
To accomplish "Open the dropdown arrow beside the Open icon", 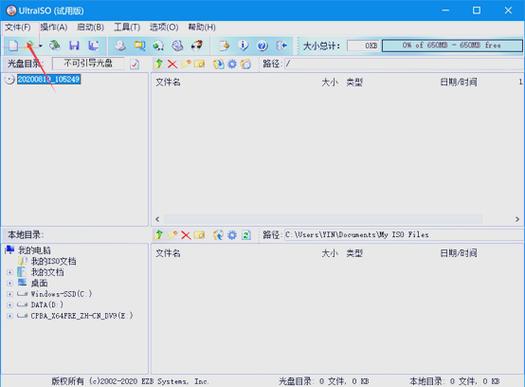I will click(x=41, y=46).
